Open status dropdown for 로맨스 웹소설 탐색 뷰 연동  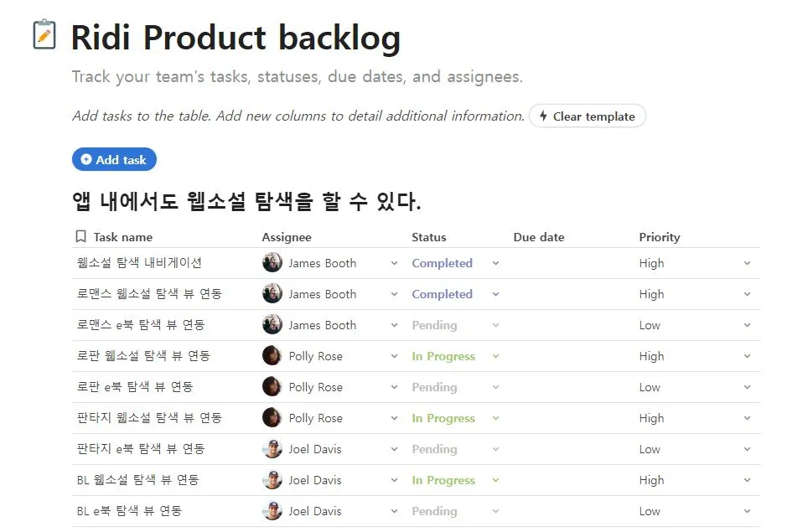coord(496,294)
